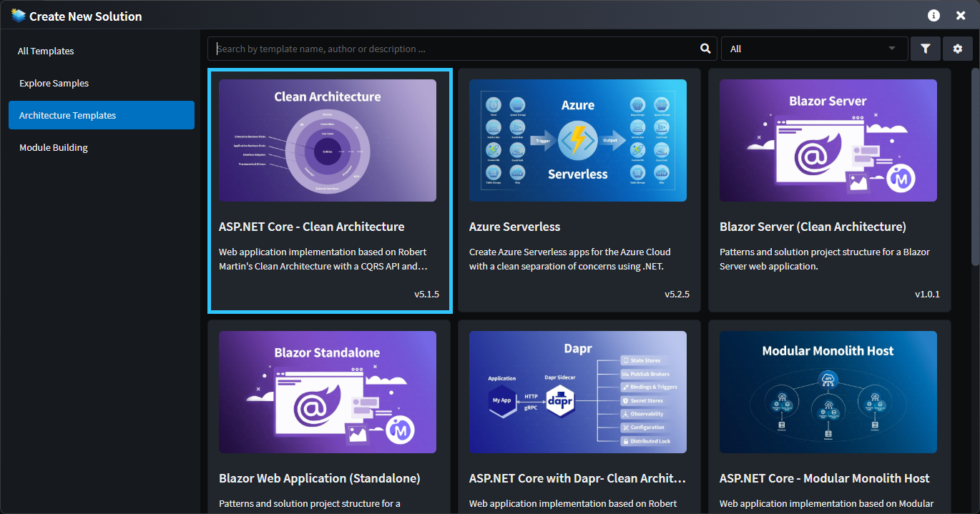The width and height of the screenshot is (980, 514).
Task: Click version label v5.1.5
Action: (426, 294)
